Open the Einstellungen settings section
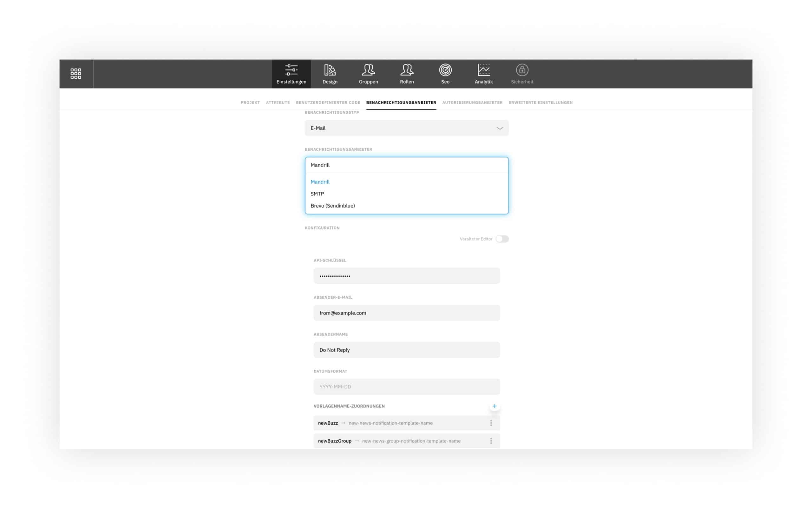 pyautogui.click(x=291, y=74)
